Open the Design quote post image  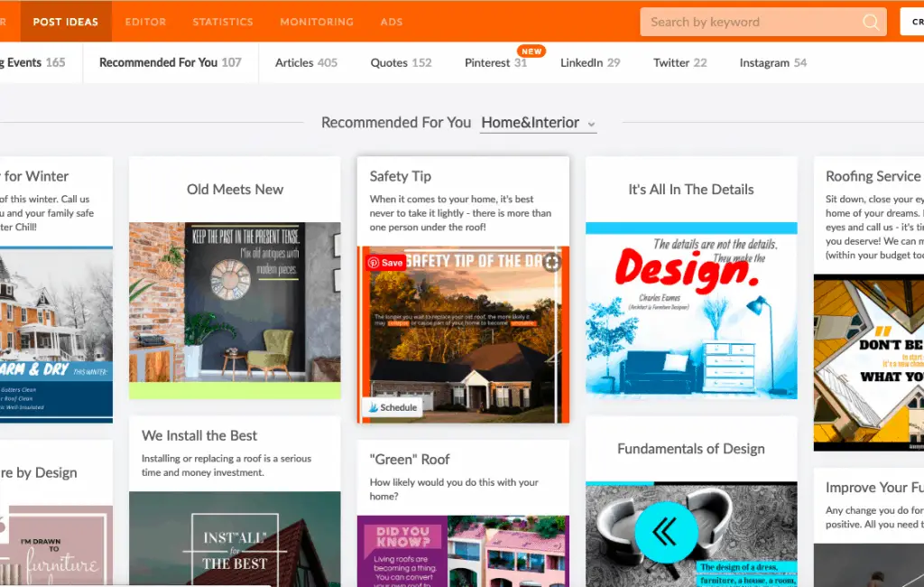(691, 311)
